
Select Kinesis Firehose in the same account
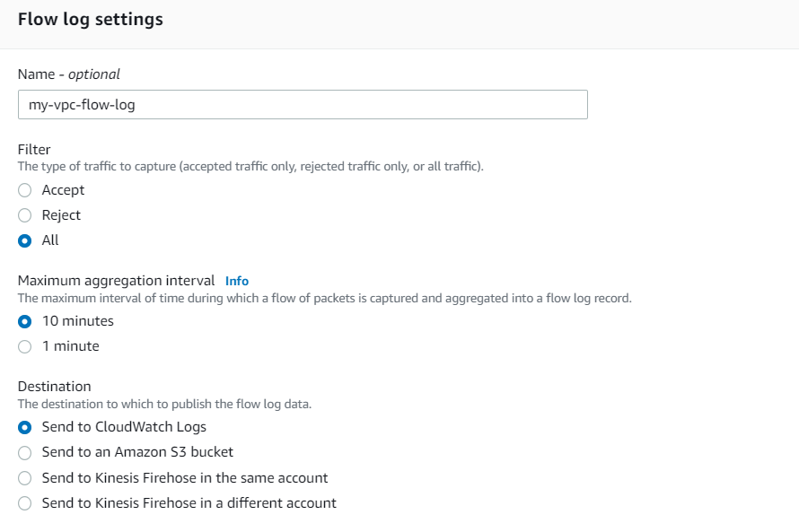(x=24, y=478)
